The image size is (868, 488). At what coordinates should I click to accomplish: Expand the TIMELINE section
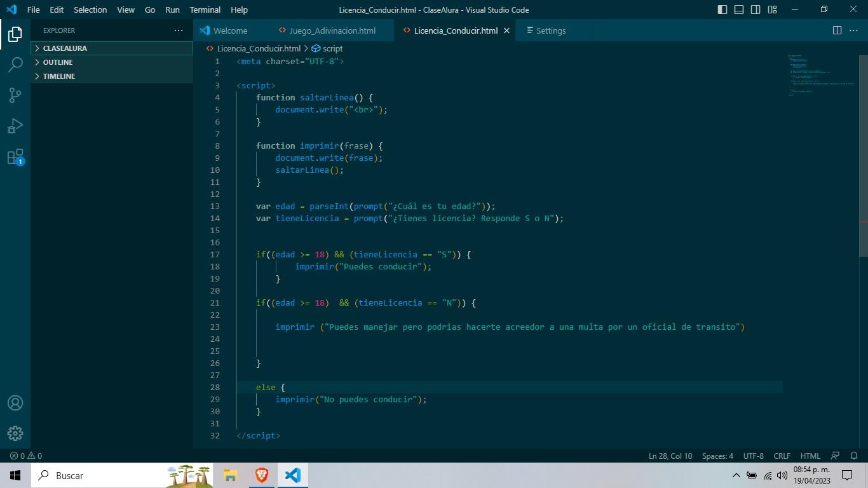(x=59, y=76)
